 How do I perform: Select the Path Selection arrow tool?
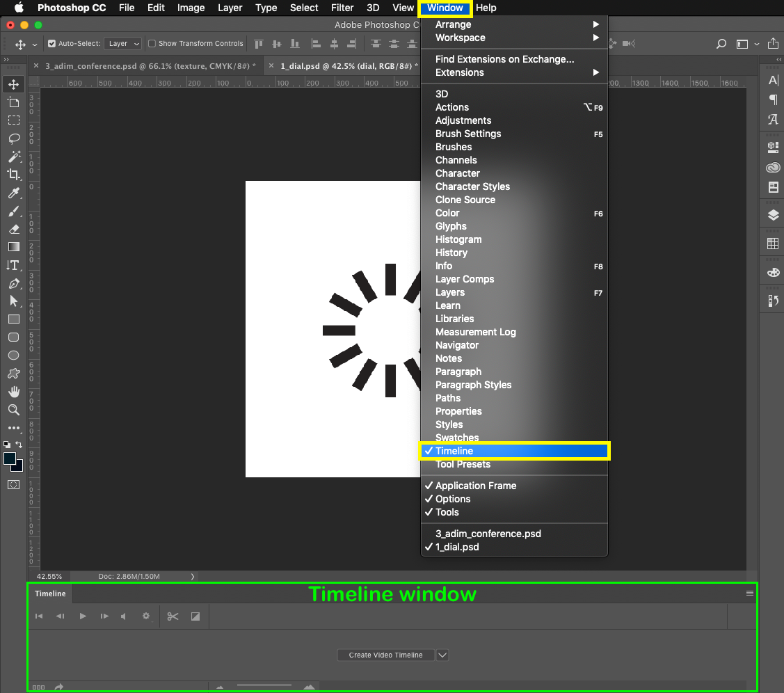[x=13, y=301]
